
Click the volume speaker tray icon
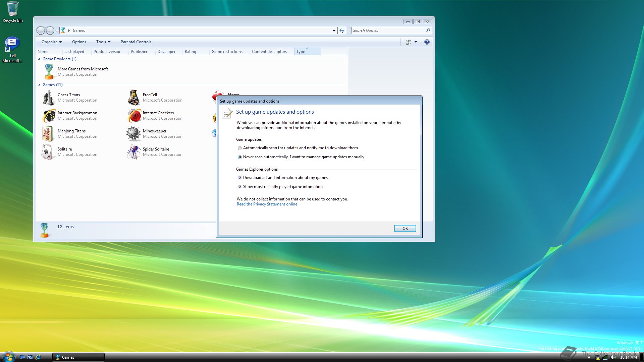(x=613, y=357)
